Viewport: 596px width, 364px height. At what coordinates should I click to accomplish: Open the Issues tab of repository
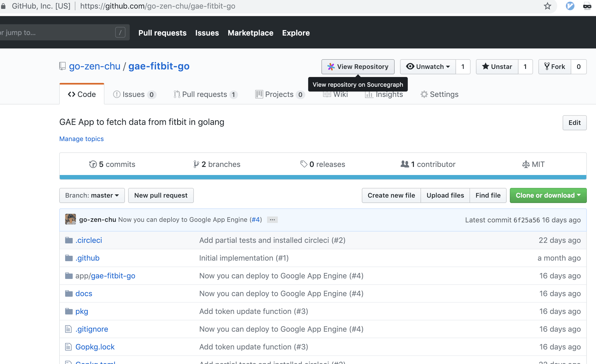135,94
